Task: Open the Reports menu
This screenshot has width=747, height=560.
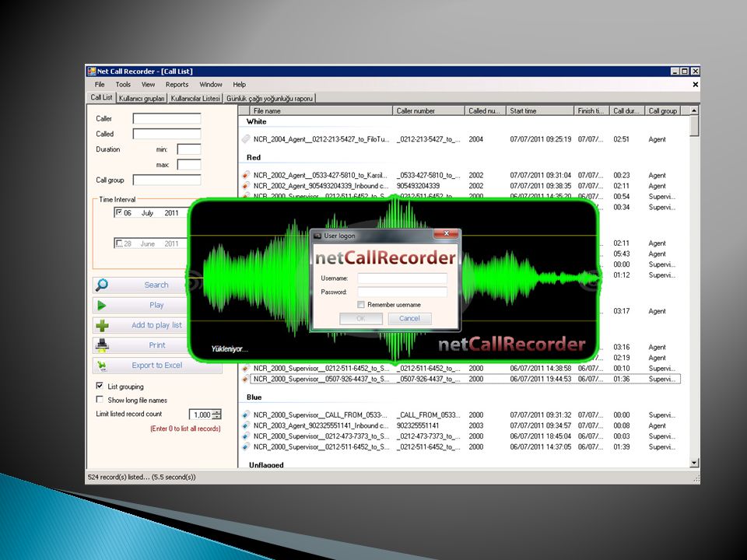Action: pos(177,84)
